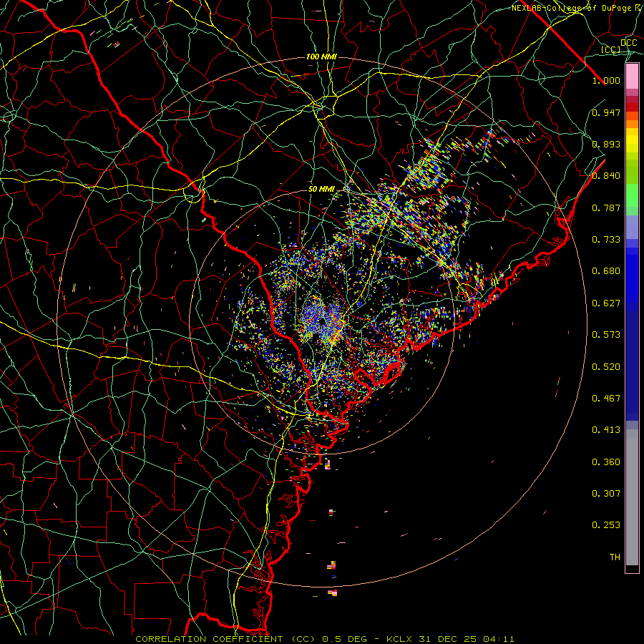644x644 pixels.
Task: Click the 0.307 scale value
Action: tap(606, 494)
